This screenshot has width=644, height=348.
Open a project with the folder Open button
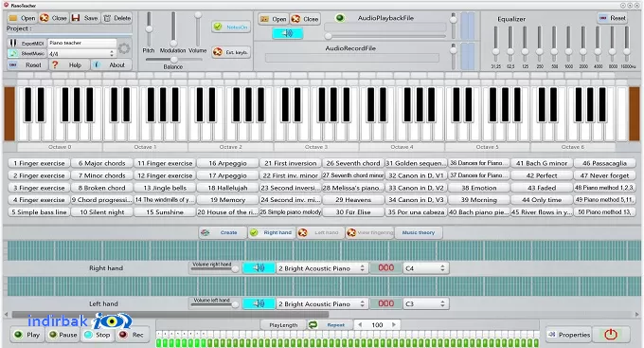pos(22,18)
